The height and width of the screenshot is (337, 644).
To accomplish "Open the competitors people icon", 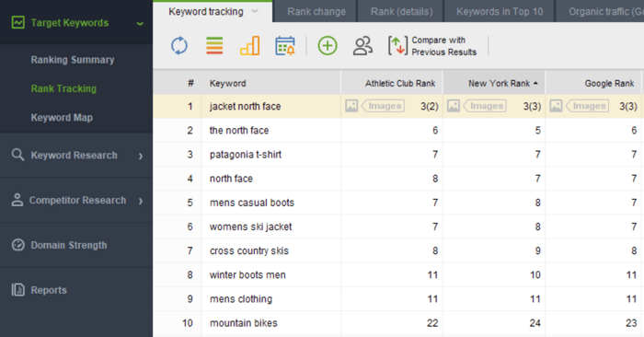I will point(362,46).
